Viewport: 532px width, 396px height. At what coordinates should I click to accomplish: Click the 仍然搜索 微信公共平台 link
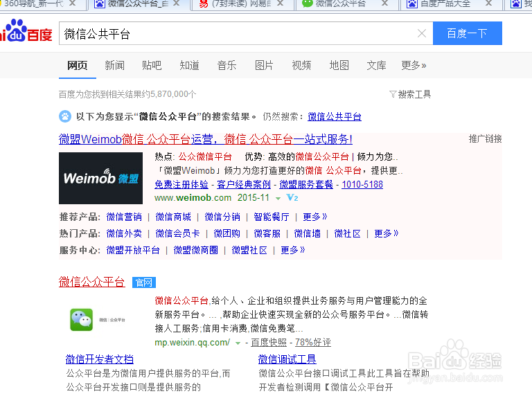tap(334, 116)
